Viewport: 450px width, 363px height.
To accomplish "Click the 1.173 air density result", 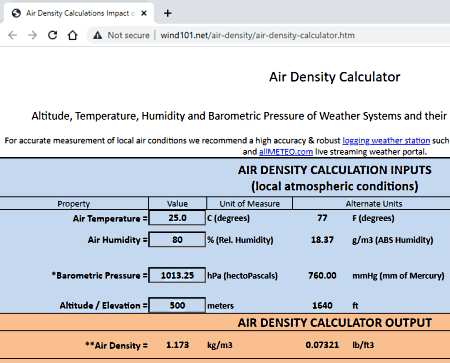I will [x=177, y=345].
